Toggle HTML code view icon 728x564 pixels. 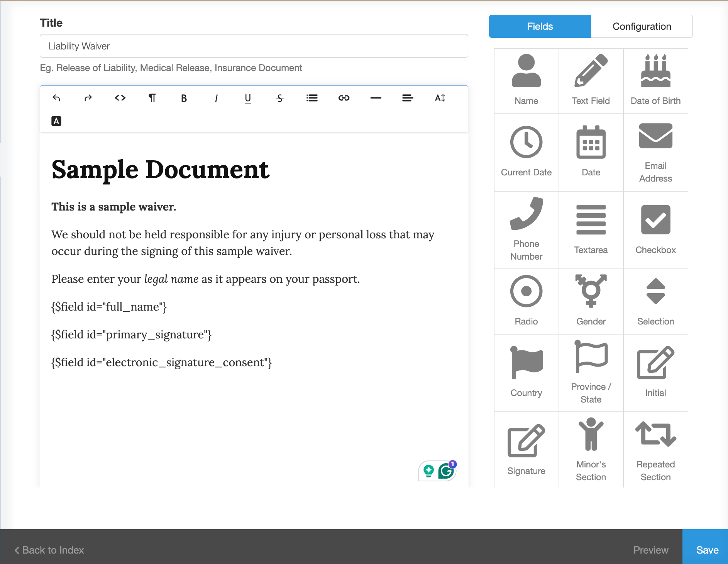pos(120,98)
